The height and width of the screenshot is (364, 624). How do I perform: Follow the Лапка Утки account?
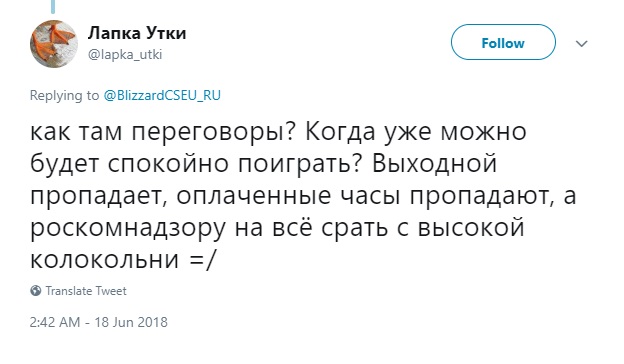coord(503,42)
